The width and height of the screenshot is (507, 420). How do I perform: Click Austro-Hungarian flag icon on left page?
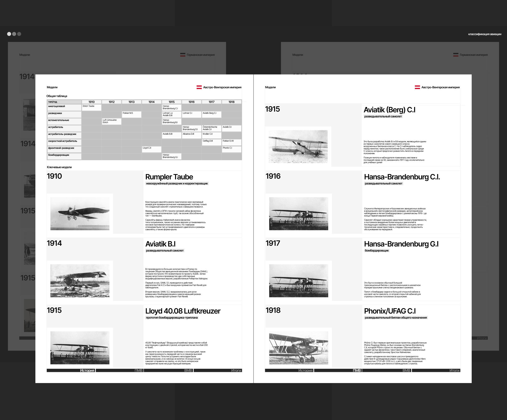[199, 87]
